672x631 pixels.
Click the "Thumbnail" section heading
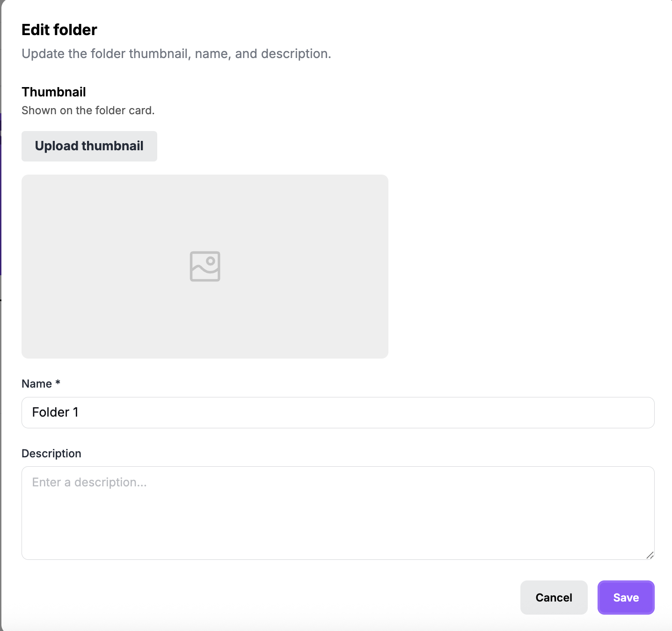click(x=54, y=92)
